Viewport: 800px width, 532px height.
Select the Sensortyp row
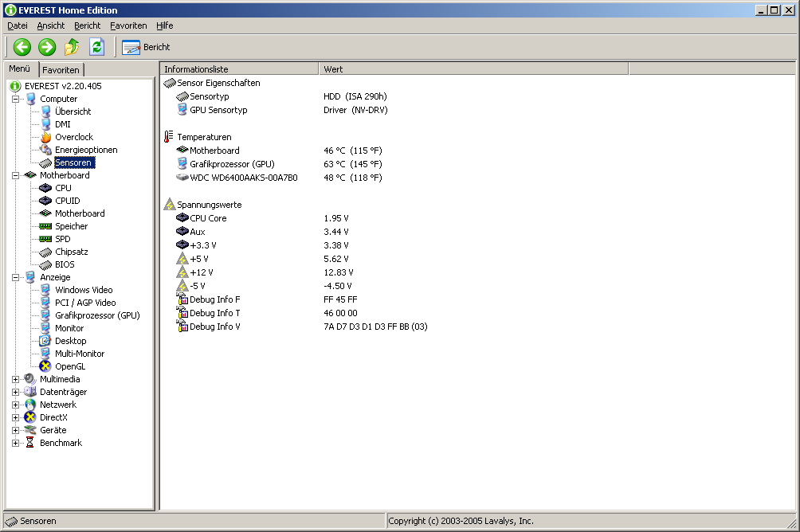point(280,96)
